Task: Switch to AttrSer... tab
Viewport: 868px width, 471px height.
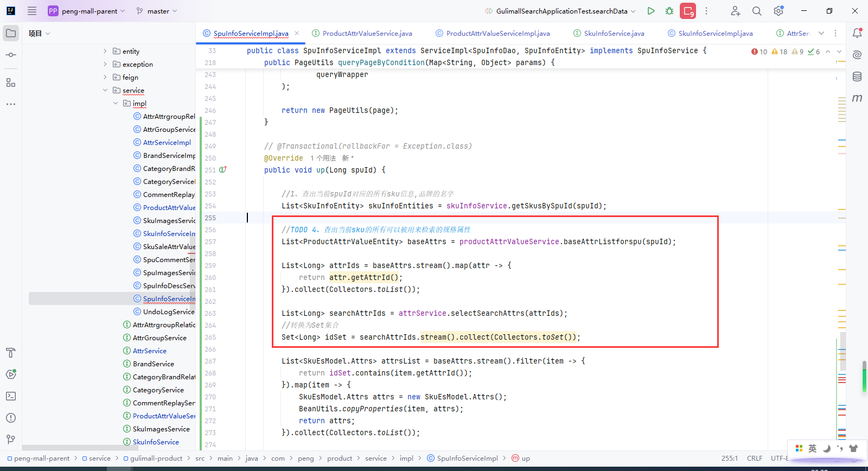Action: (793, 33)
